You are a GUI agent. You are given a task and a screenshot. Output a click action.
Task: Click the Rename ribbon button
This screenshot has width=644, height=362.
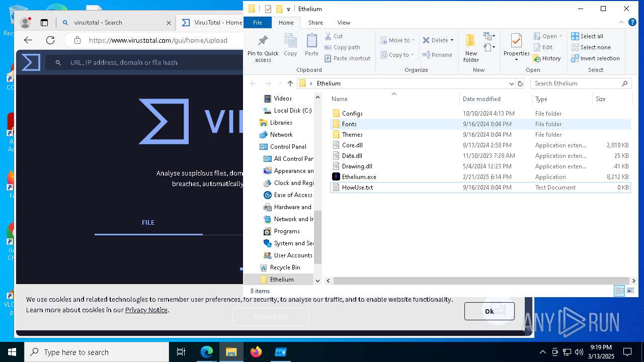437,55
